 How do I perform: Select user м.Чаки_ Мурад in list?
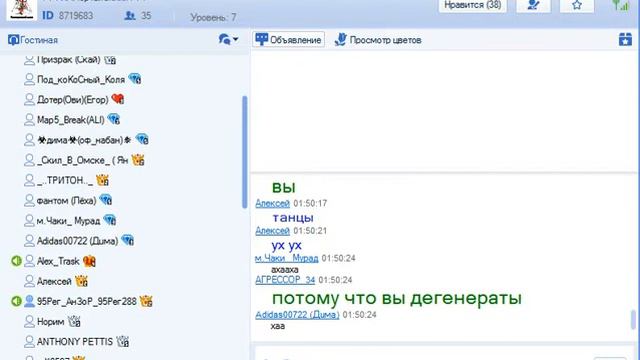point(68,221)
